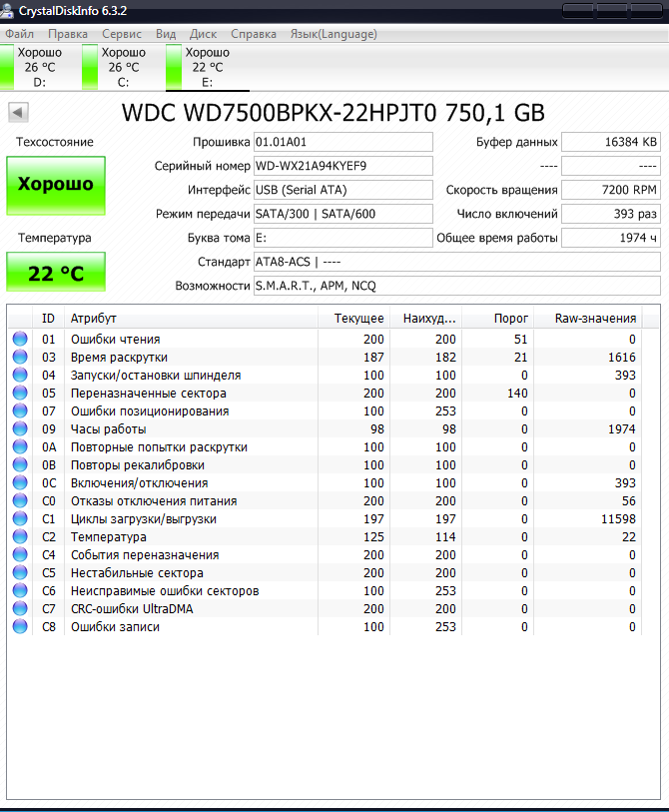Open the Файл menu
Viewport: 669px width, 812px height.
pyautogui.click(x=19, y=34)
